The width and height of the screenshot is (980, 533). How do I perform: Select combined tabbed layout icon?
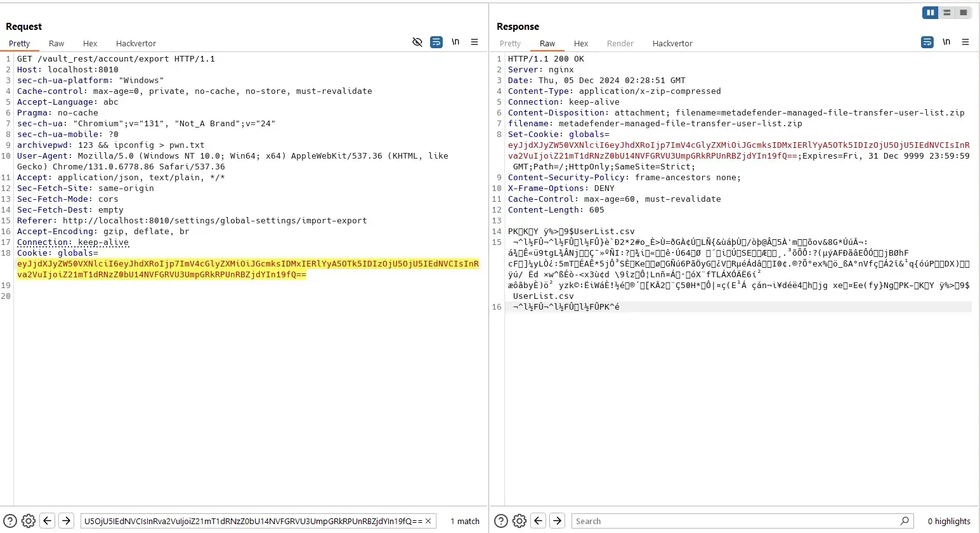point(964,13)
